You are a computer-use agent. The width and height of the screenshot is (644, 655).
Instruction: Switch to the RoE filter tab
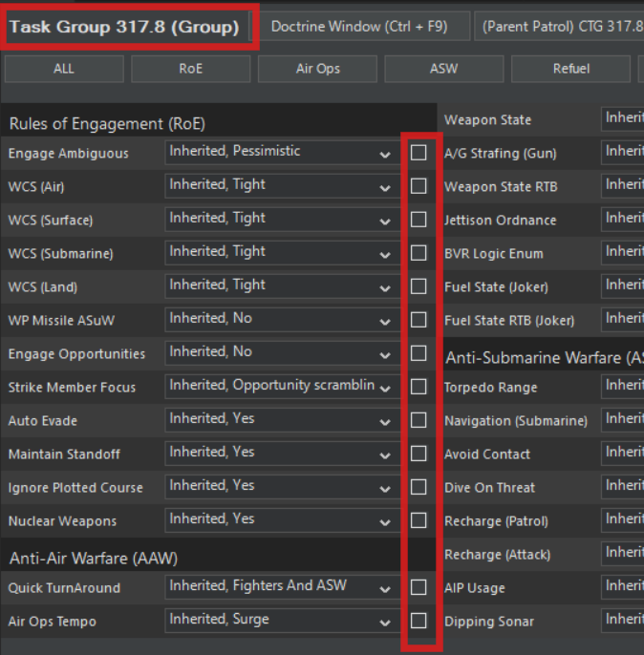pyautogui.click(x=190, y=69)
